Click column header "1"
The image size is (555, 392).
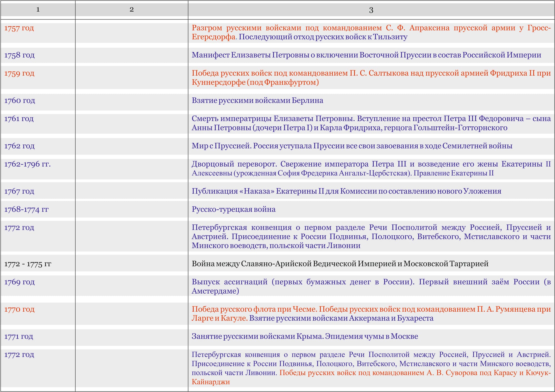tap(38, 9)
